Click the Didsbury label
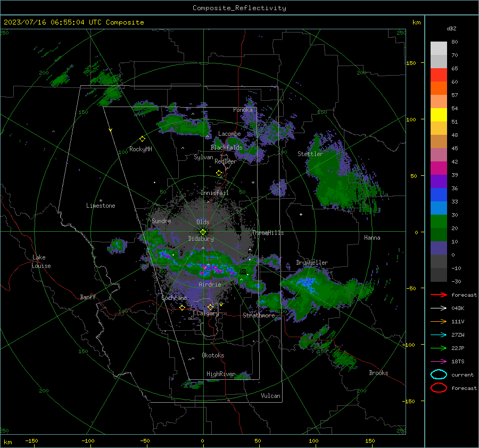 (201, 239)
